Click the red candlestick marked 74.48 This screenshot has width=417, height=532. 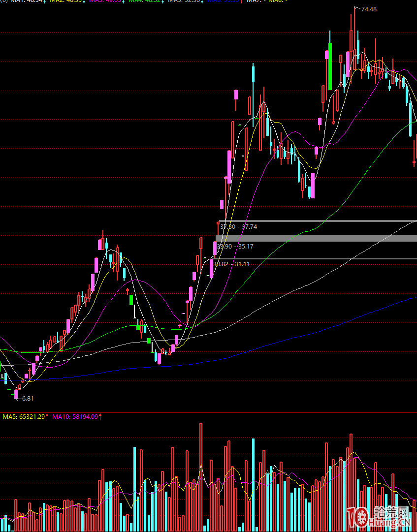pyautogui.click(x=354, y=37)
